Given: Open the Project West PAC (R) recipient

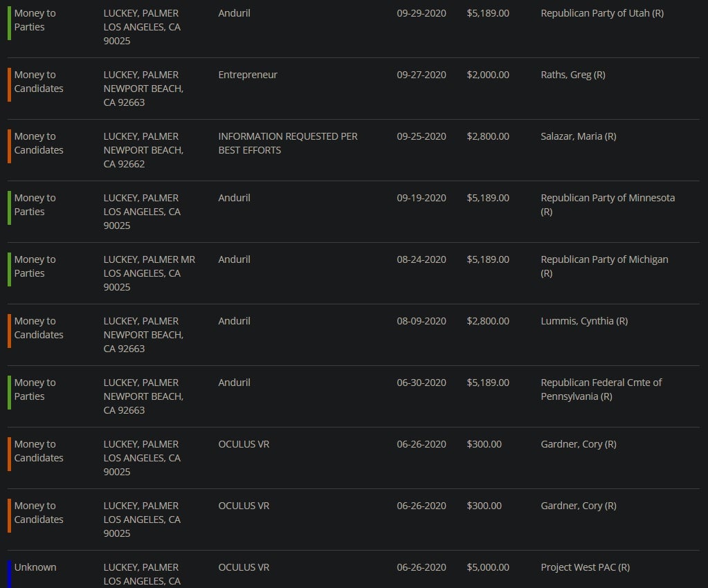Looking at the screenshot, I should 585,567.
